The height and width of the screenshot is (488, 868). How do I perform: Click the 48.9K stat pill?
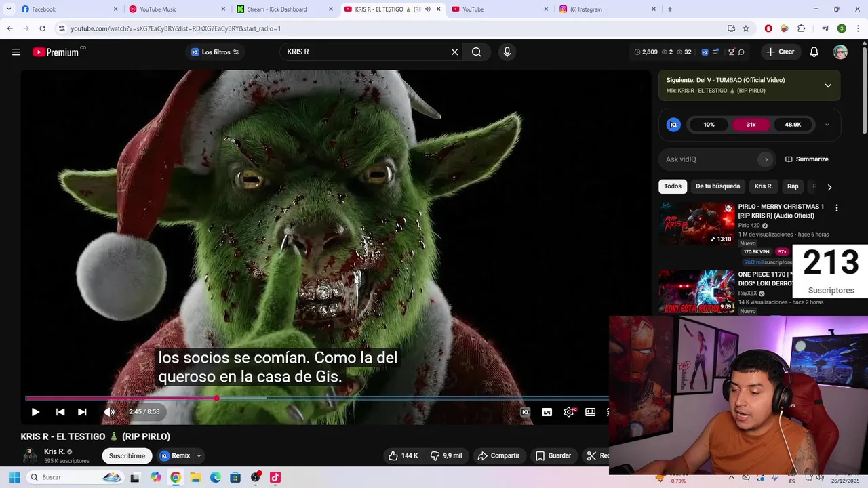pyautogui.click(x=793, y=125)
